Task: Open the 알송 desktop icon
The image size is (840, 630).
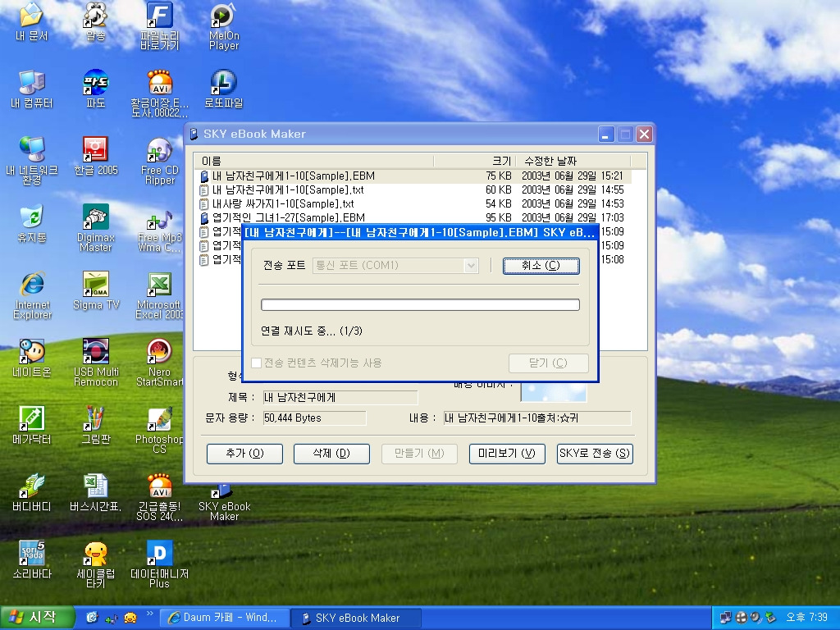Action: click(x=95, y=21)
